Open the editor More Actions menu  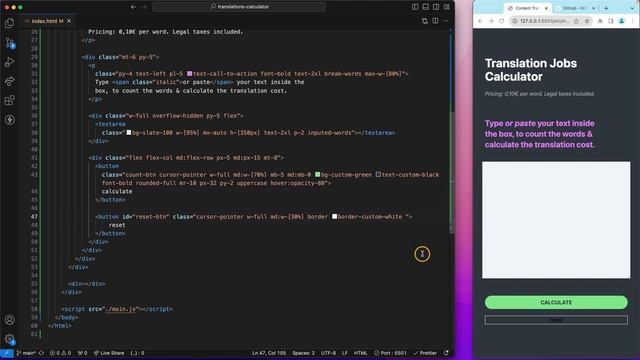coord(446,21)
